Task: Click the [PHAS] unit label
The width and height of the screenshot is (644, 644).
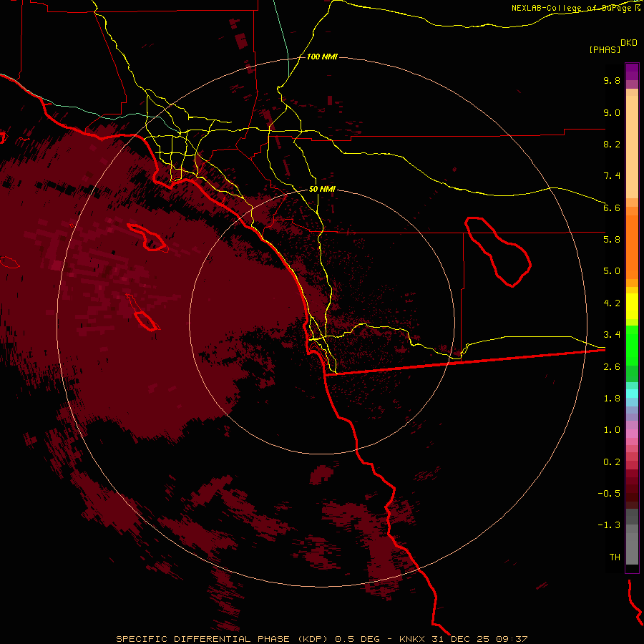Action: coord(605,50)
